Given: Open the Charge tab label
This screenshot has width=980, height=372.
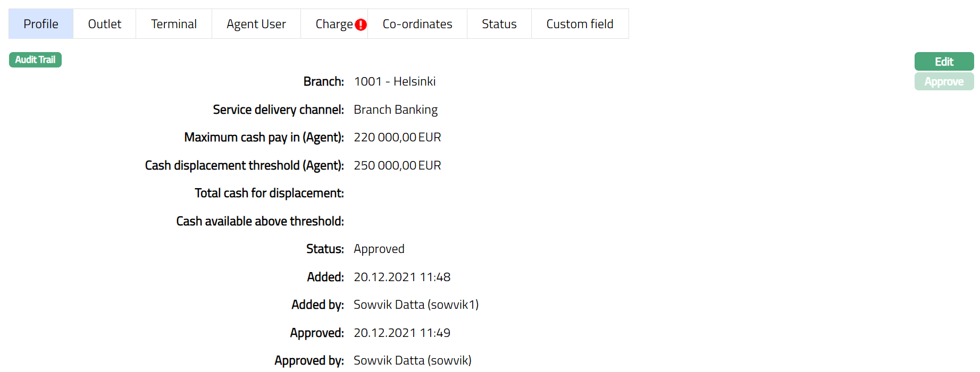Looking at the screenshot, I should [333, 24].
